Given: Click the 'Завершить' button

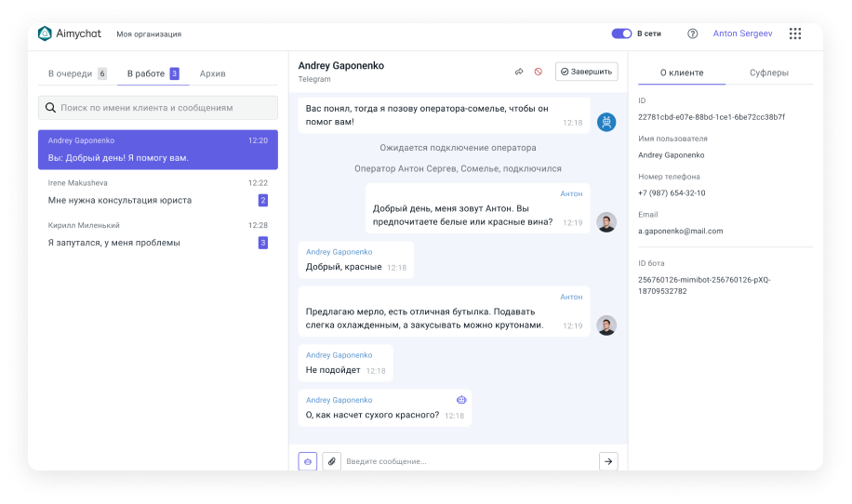Looking at the screenshot, I should coord(586,72).
